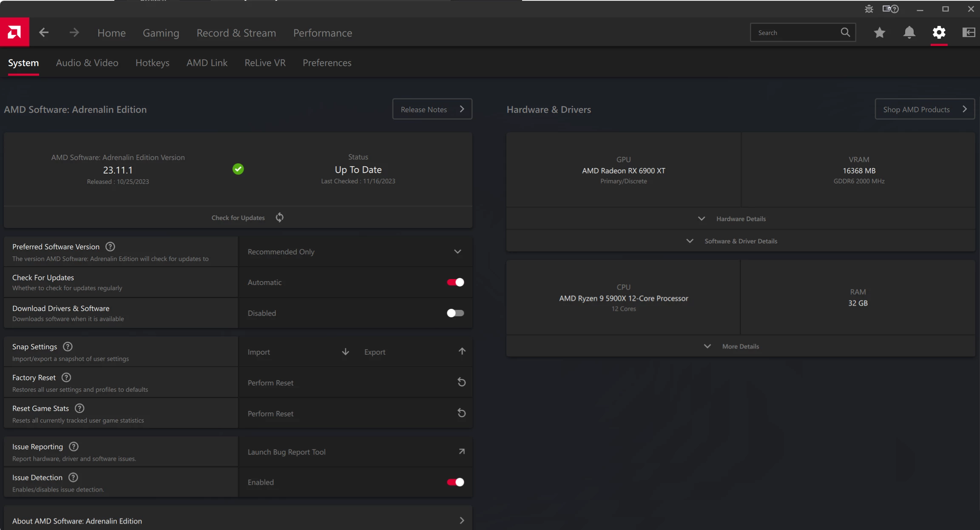Expand the Hardware Details section
The height and width of the screenshot is (530, 980).
coord(740,219)
